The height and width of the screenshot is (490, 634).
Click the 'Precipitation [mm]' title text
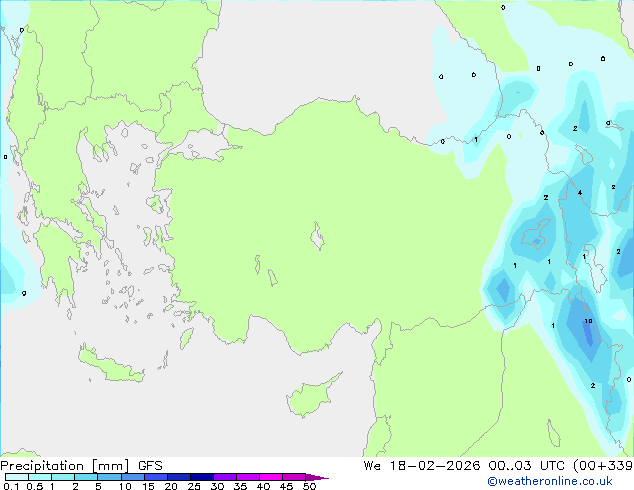pyautogui.click(x=65, y=466)
